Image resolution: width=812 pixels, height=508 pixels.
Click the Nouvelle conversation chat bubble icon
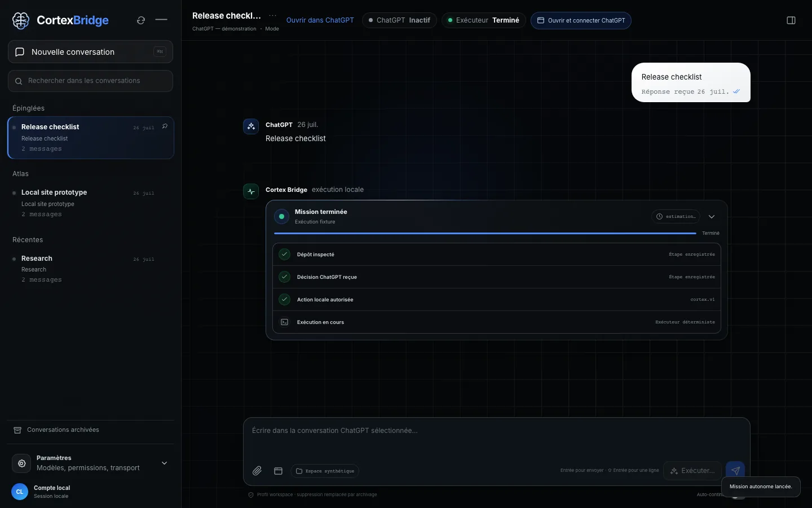(x=20, y=52)
